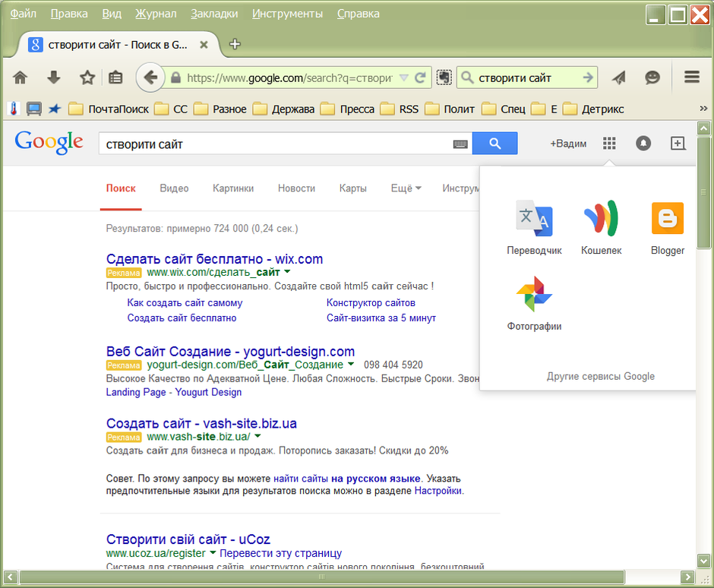Click the vertical scrollbar down arrow
This screenshot has width=714, height=588.
point(704,561)
